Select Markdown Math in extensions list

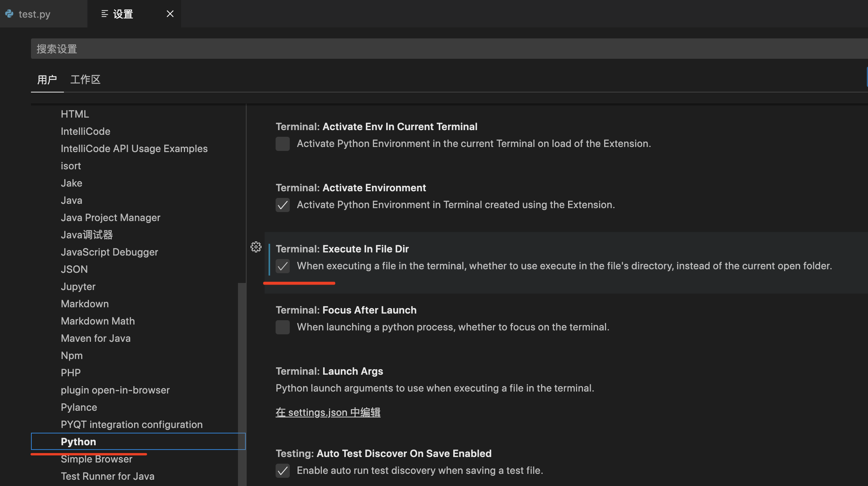click(x=98, y=321)
